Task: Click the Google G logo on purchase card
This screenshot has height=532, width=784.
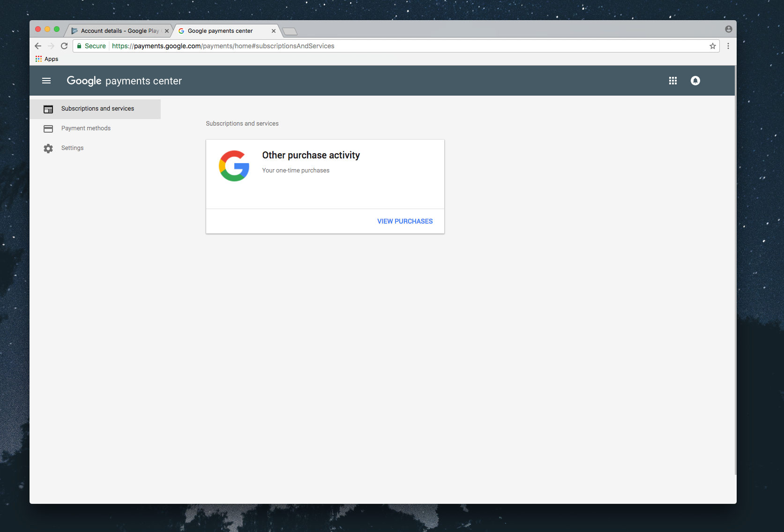Action: click(234, 166)
